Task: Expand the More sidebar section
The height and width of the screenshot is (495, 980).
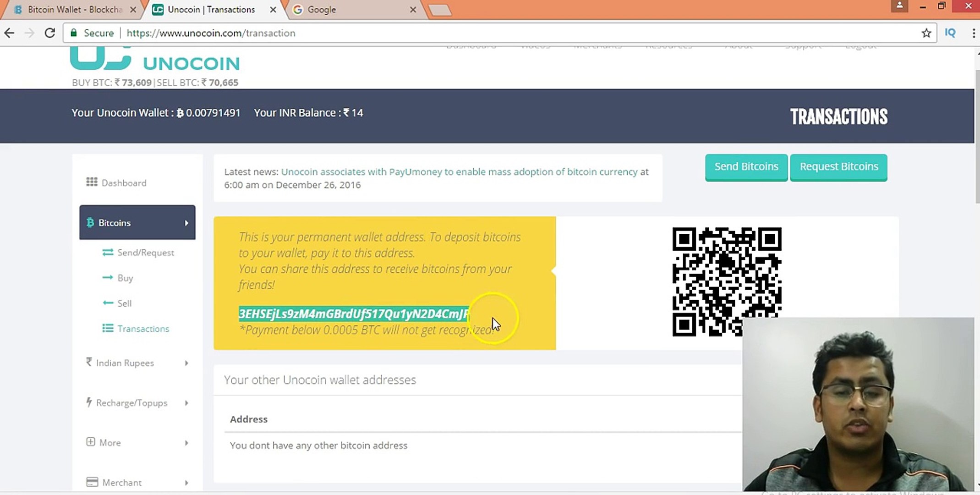Action: click(137, 443)
